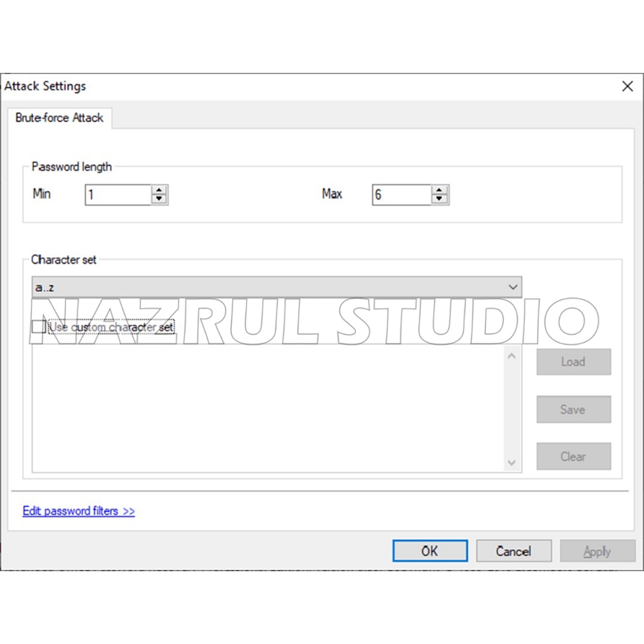Click the Cancel button

point(513,551)
